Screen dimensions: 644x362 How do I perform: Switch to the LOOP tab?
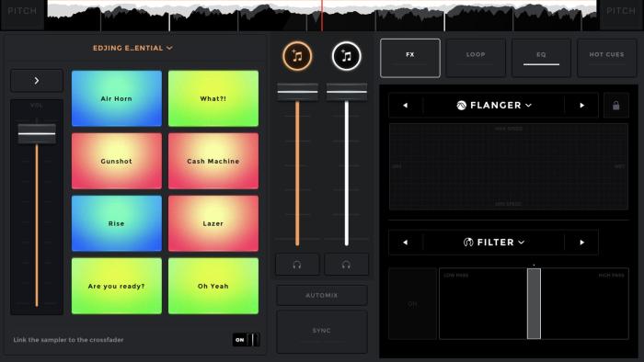(476, 58)
